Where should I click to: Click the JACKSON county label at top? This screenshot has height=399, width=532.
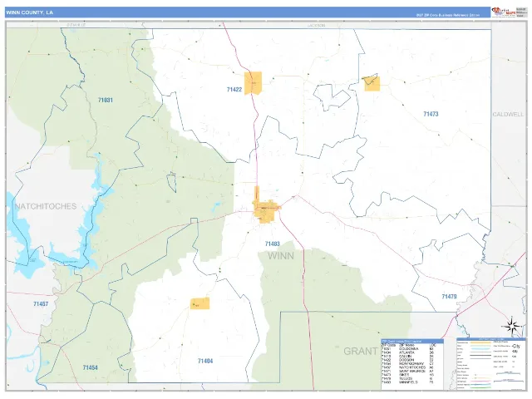(316, 26)
